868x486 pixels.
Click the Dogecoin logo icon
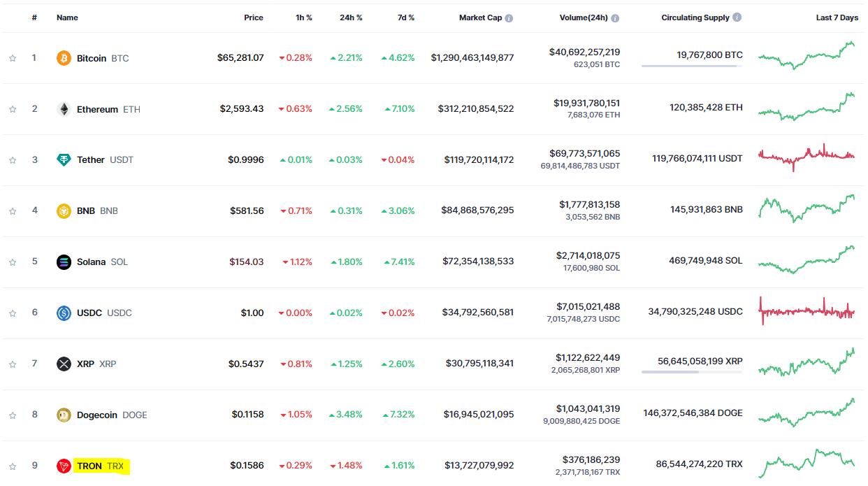coord(64,415)
